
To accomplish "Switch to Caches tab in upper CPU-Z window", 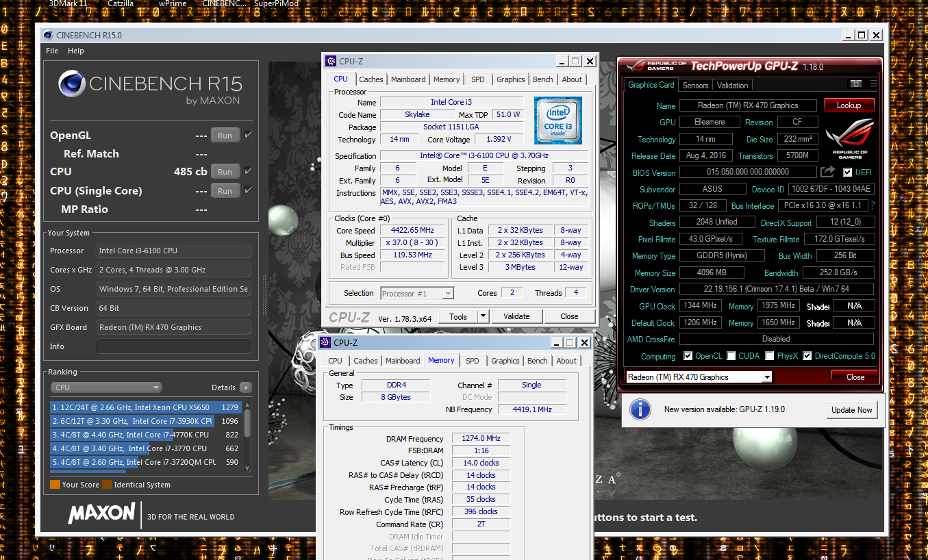I will (371, 79).
